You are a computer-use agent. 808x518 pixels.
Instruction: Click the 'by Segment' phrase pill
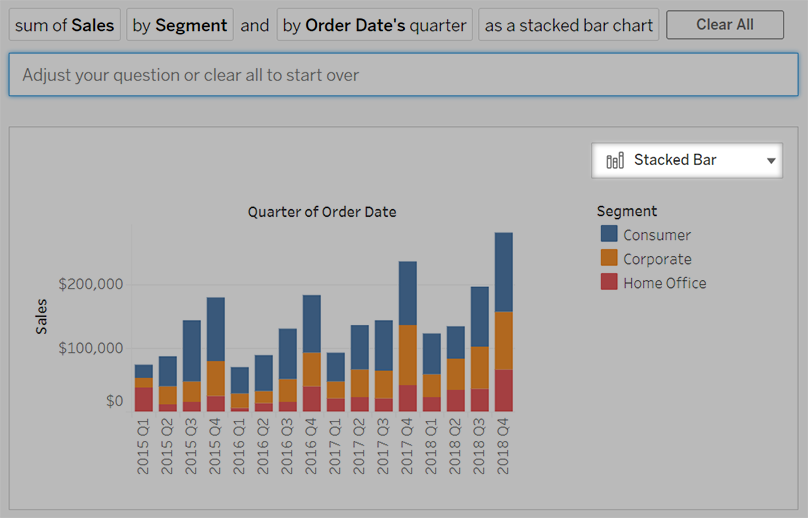tap(180, 25)
